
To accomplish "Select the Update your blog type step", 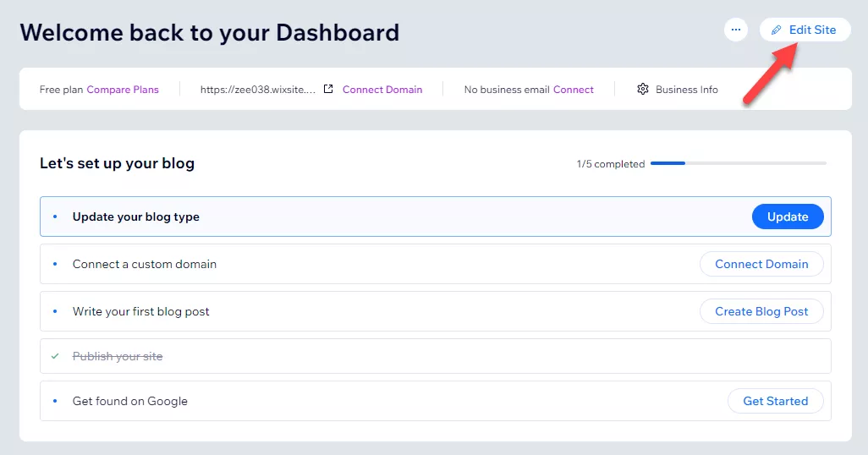I will coord(136,217).
